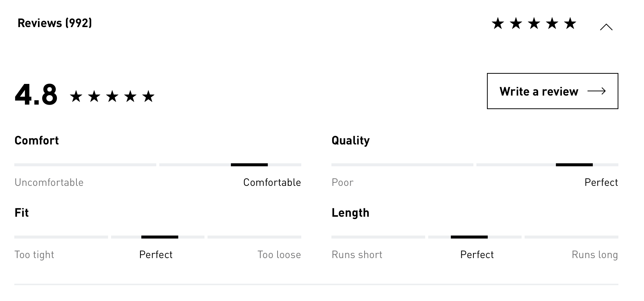644x301 pixels.
Task: Click the Uncomfortable label under Comfort
Action: (49, 182)
